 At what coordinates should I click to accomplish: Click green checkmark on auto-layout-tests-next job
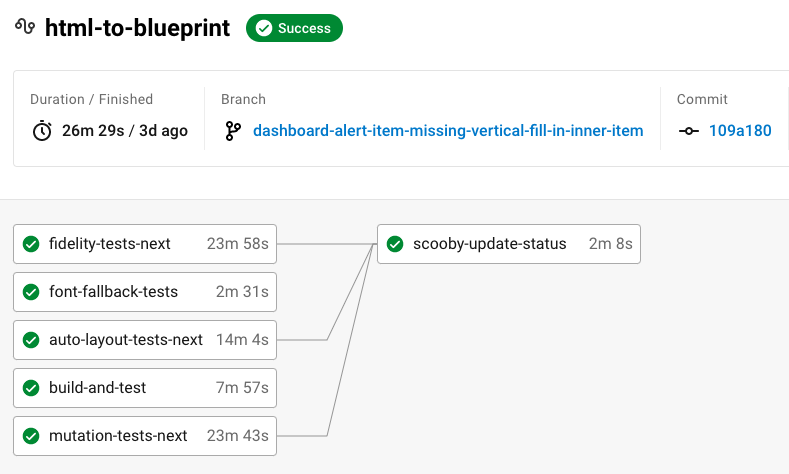point(31,340)
